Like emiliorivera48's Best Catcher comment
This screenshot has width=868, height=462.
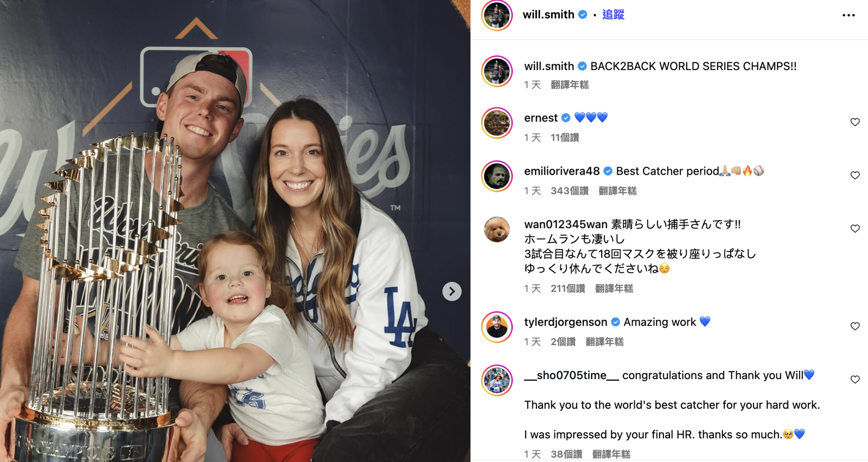pos(855,175)
